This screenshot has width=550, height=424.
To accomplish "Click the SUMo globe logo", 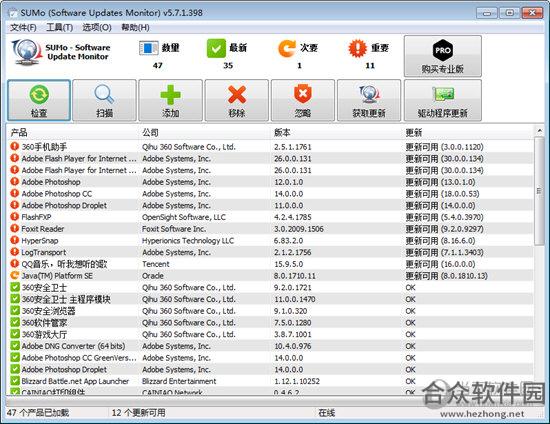I will [27, 52].
